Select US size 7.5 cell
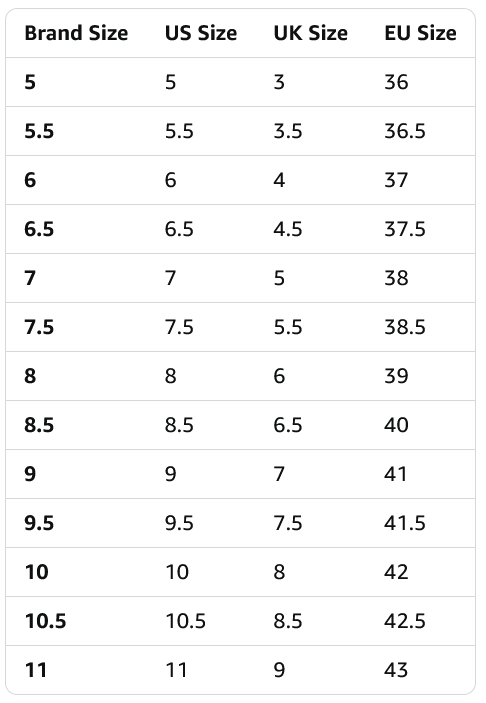This screenshot has width=486, height=703. click(x=179, y=327)
